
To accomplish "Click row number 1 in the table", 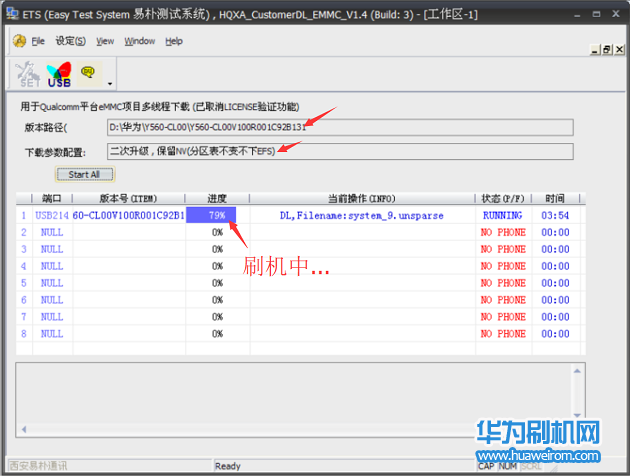I will pos(24,216).
